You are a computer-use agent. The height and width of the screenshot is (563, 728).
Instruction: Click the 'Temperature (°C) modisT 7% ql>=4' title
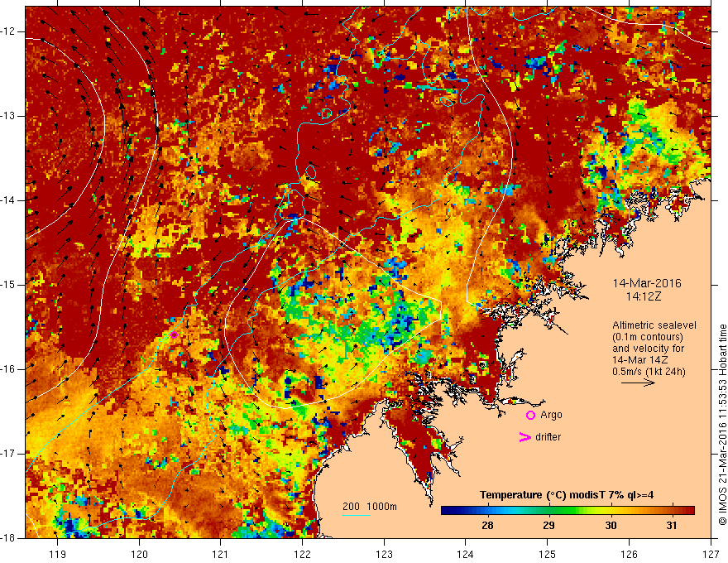[567, 495]
